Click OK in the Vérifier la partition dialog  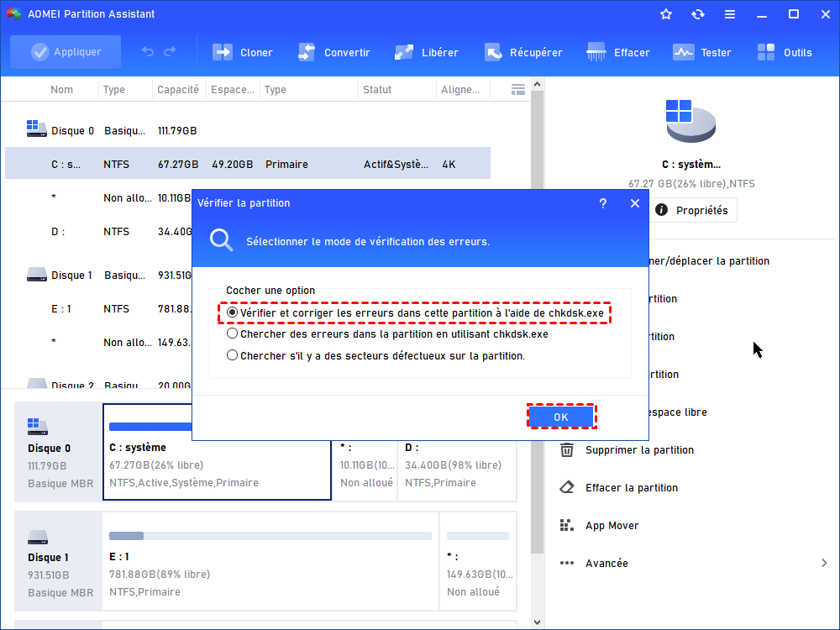(561, 417)
